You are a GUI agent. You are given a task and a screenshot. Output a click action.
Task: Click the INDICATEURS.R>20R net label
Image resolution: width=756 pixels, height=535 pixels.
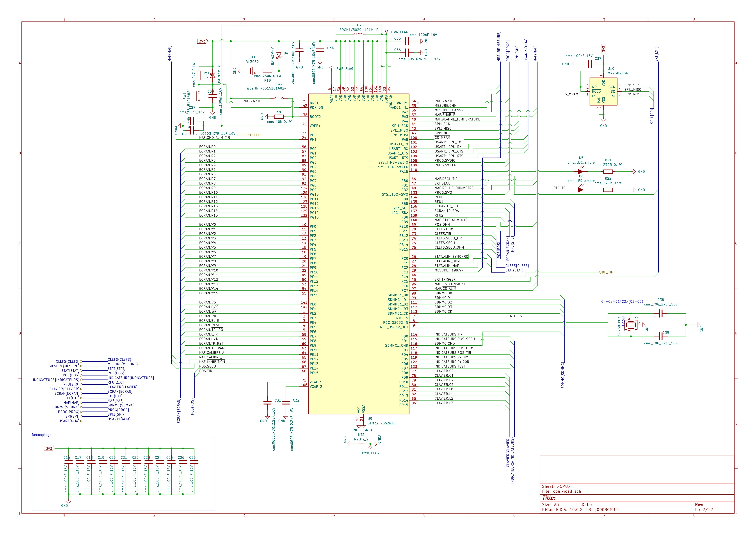click(452, 362)
